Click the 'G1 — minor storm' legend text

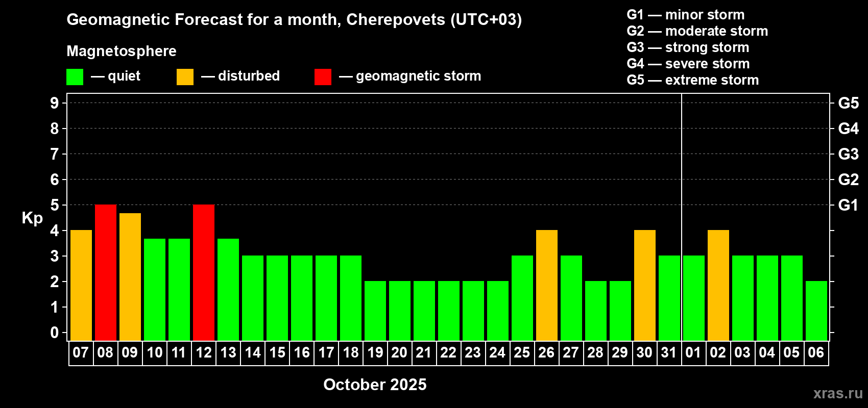coord(686,15)
